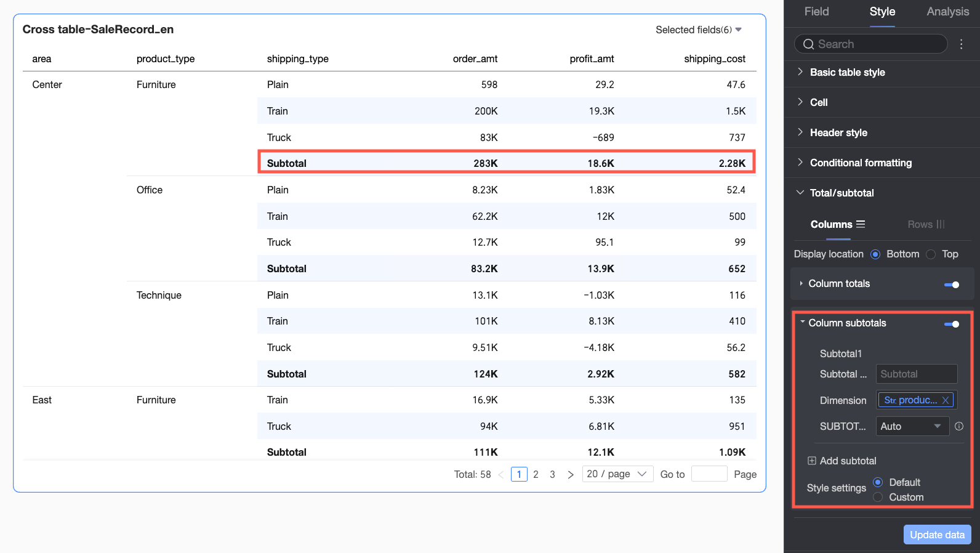Click the Update data button

pyautogui.click(x=937, y=535)
